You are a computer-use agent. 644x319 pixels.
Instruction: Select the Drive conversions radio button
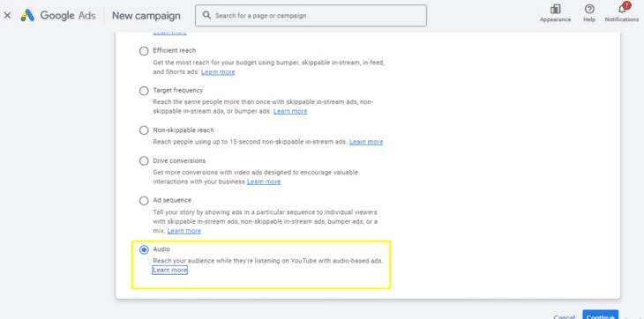click(144, 160)
